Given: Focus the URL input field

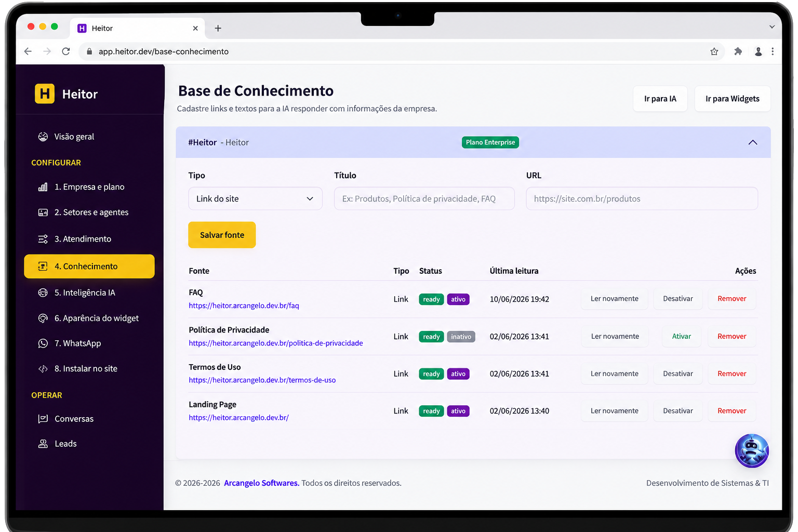Looking at the screenshot, I should point(642,198).
